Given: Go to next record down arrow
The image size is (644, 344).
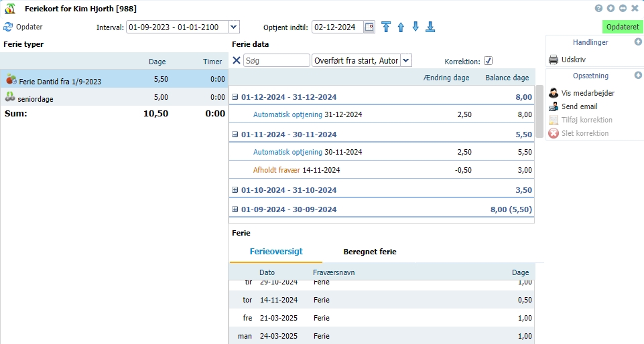Looking at the screenshot, I should click(x=415, y=27).
